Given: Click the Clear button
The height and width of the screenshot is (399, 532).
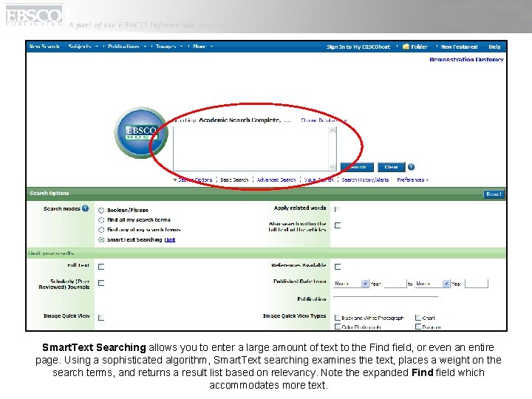Looking at the screenshot, I should point(391,167).
